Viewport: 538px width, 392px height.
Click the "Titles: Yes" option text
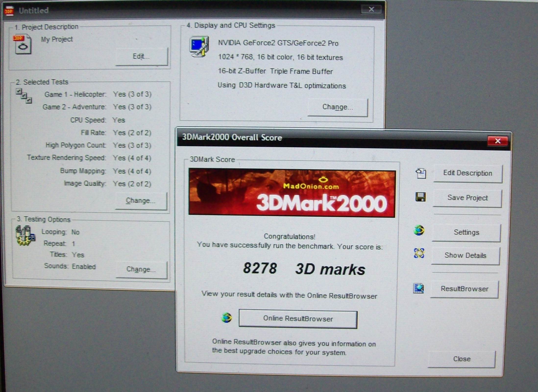[x=67, y=255]
